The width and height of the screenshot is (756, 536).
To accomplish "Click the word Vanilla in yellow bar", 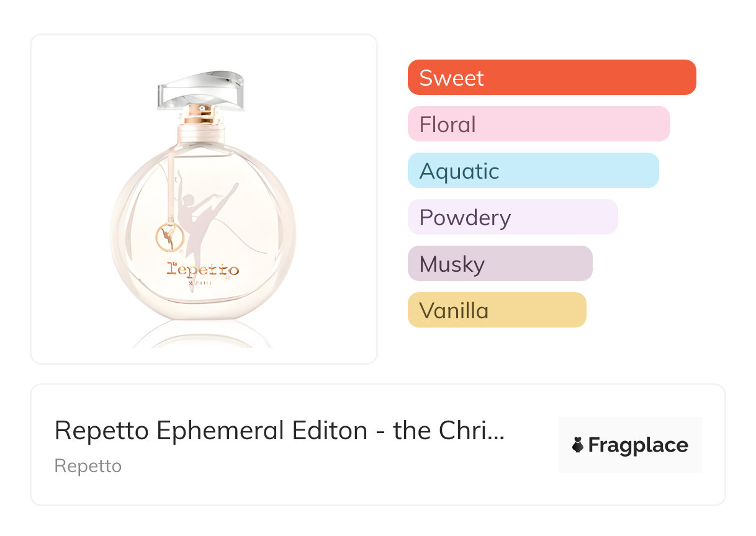I will [454, 310].
